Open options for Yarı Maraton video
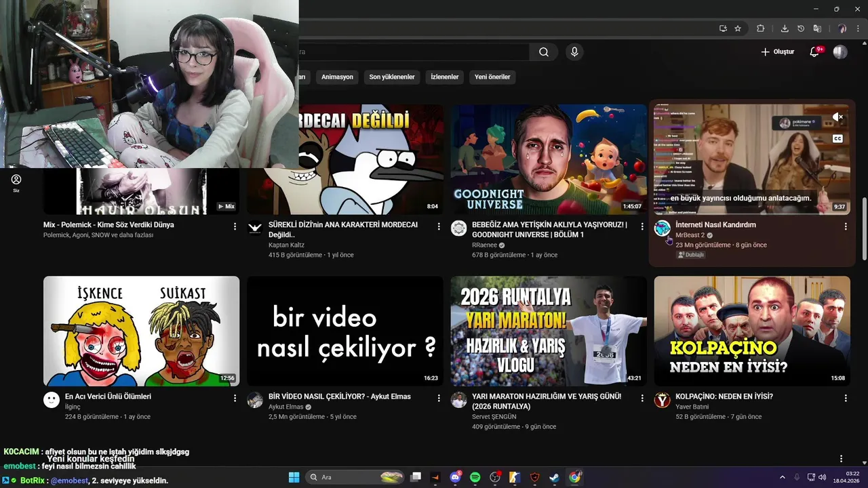This screenshot has width=868, height=488. point(642,399)
